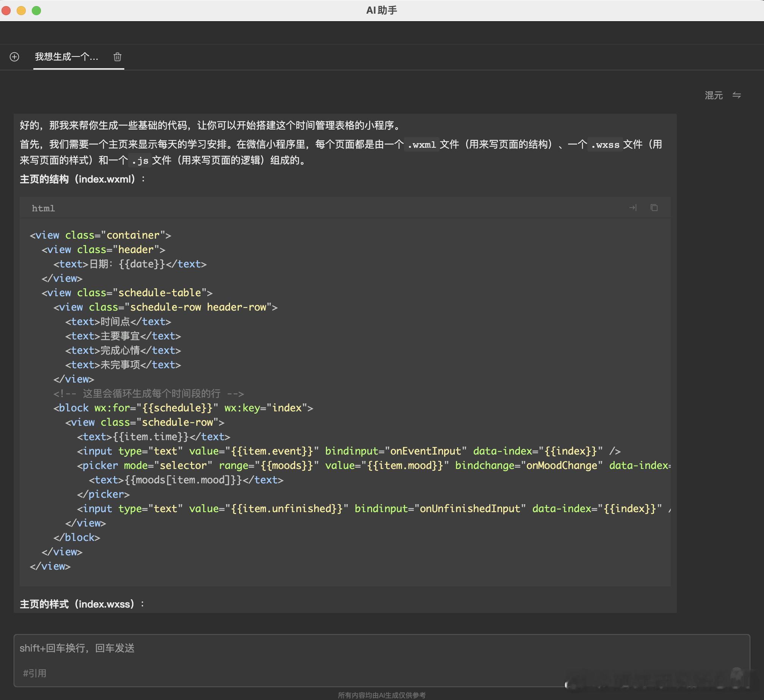Click the 未完事项 text tag line

(x=123, y=365)
